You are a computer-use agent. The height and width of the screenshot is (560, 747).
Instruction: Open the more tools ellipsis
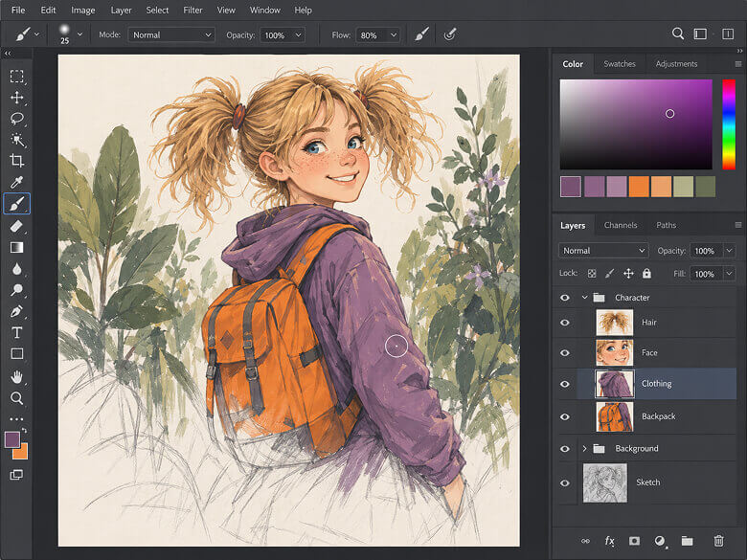click(x=16, y=419)
